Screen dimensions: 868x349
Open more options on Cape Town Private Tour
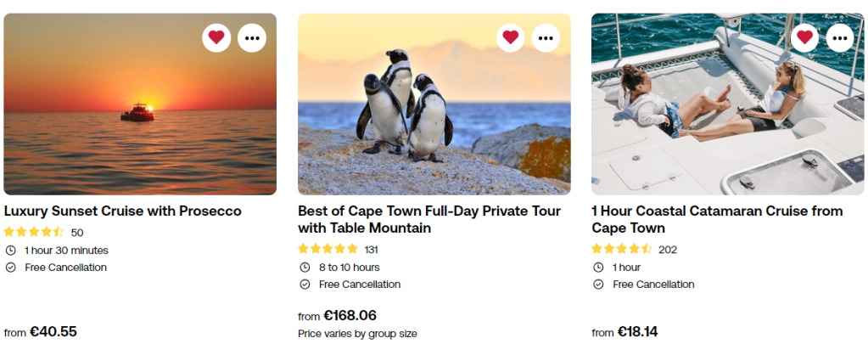546,37
